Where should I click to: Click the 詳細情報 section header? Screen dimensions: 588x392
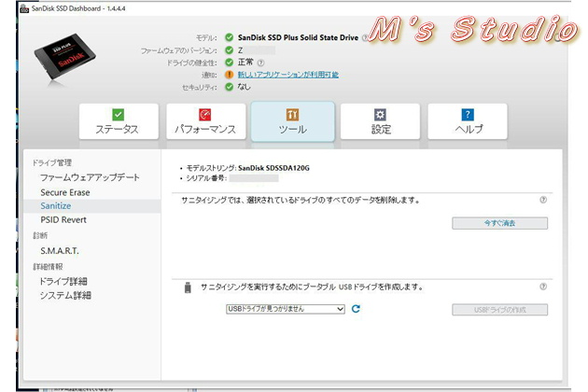(x=48, y=267)
